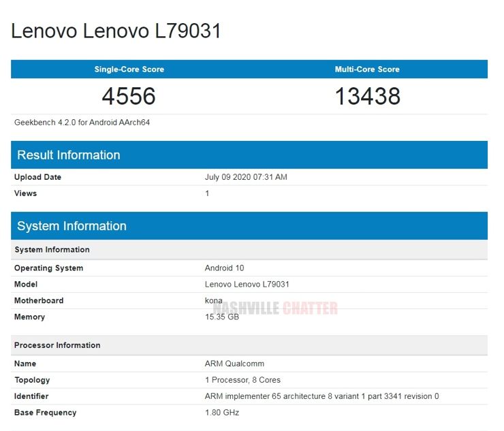This screenshot has height=431, width=504.
Task: Click the Views row label
Action: click(25, 193)
